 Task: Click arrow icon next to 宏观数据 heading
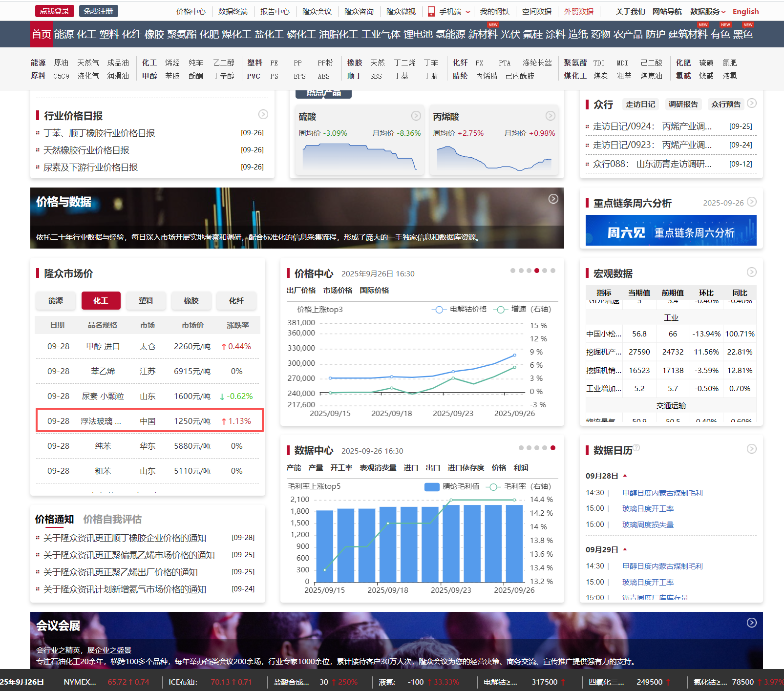tap(752, 272)
